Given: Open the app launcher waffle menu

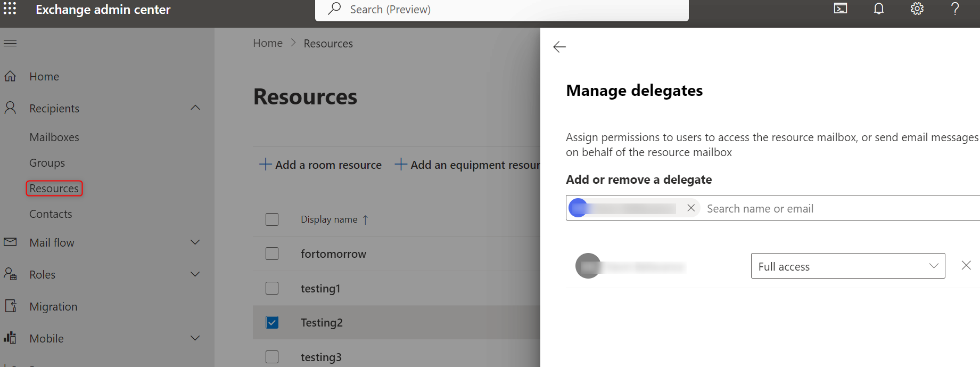Looking at the screenshot, I should coord(10,9).
